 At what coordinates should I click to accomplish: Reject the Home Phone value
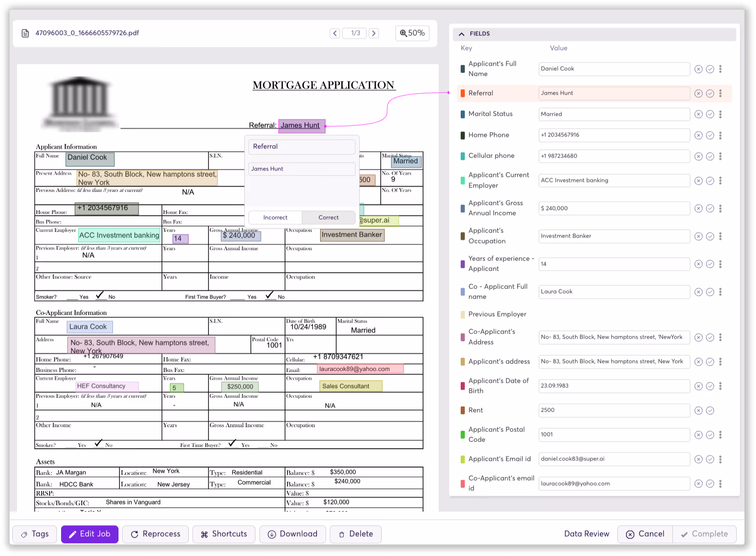click(699, 136)
